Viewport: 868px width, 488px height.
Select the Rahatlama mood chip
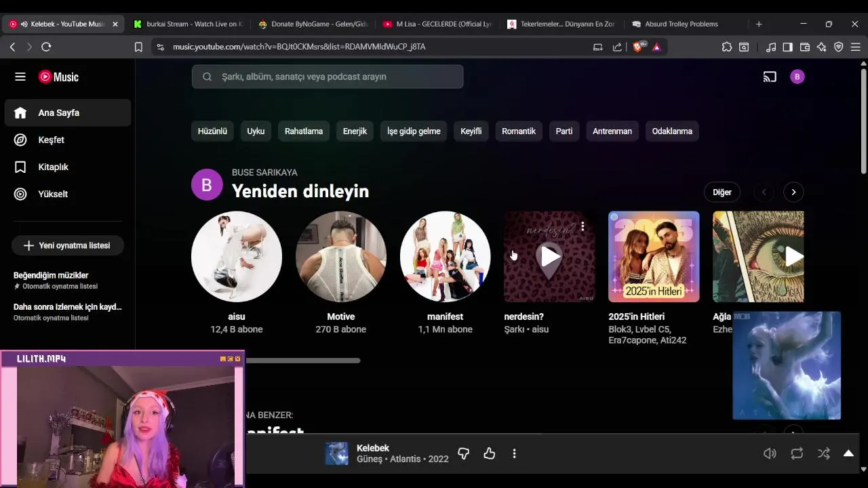click(304, 131)
